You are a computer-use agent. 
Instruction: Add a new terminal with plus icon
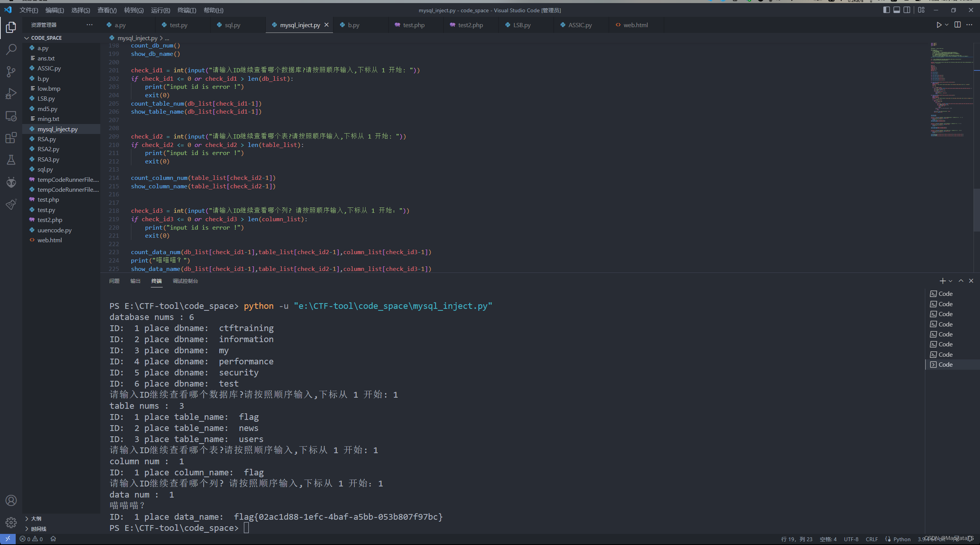942,281
